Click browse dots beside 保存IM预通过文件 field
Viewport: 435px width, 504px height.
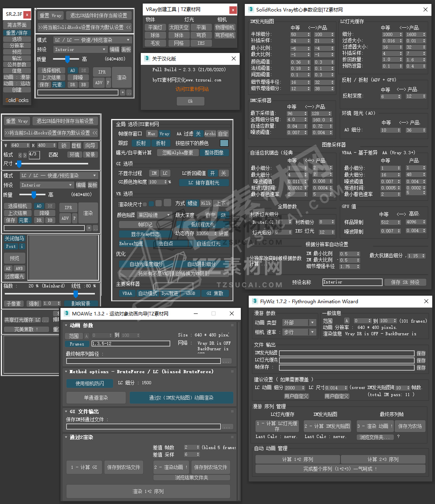click(x=227, y=427)
